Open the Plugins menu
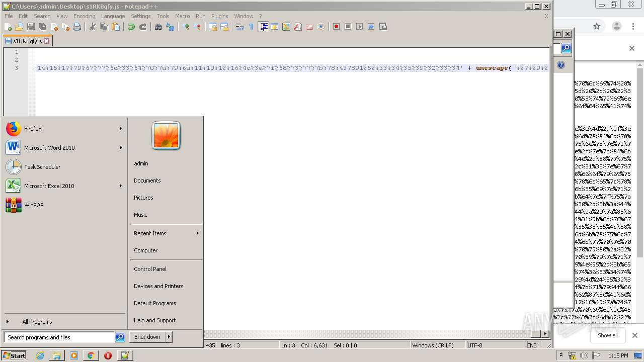This screenshot has height=362, width=644. 219,16
